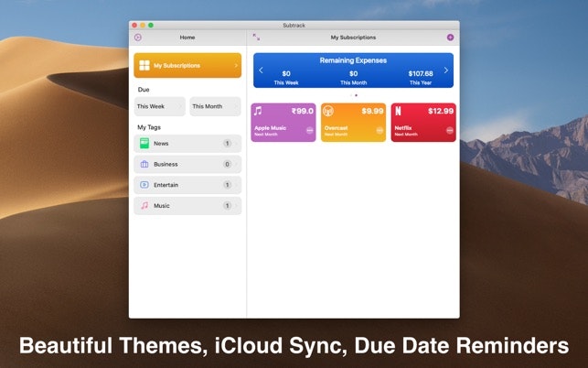Click News count badge showing 1
Viewport: 588px width, 368px height.
[x=227, y=143]
